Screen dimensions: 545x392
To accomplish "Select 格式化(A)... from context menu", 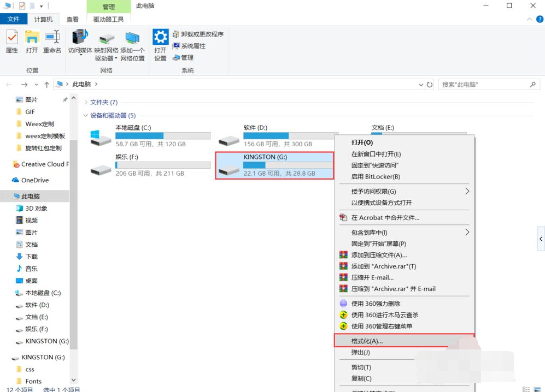I will tap(367, 341).
